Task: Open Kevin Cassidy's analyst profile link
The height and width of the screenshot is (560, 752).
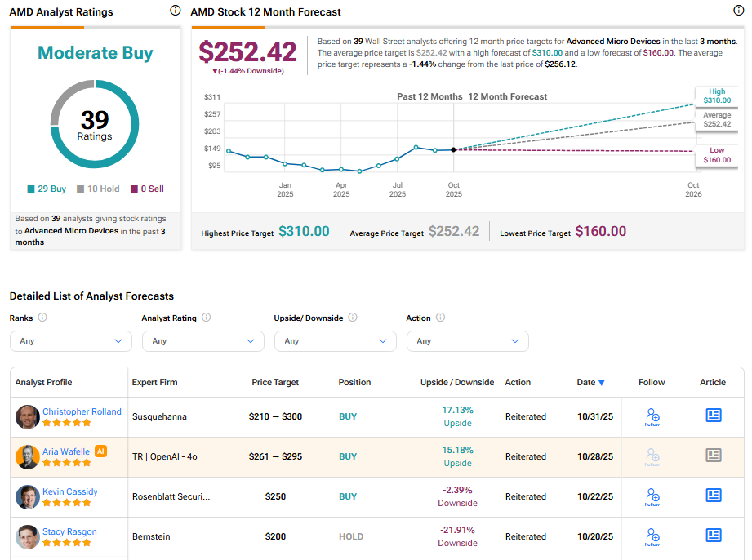Action: point(69,491)
